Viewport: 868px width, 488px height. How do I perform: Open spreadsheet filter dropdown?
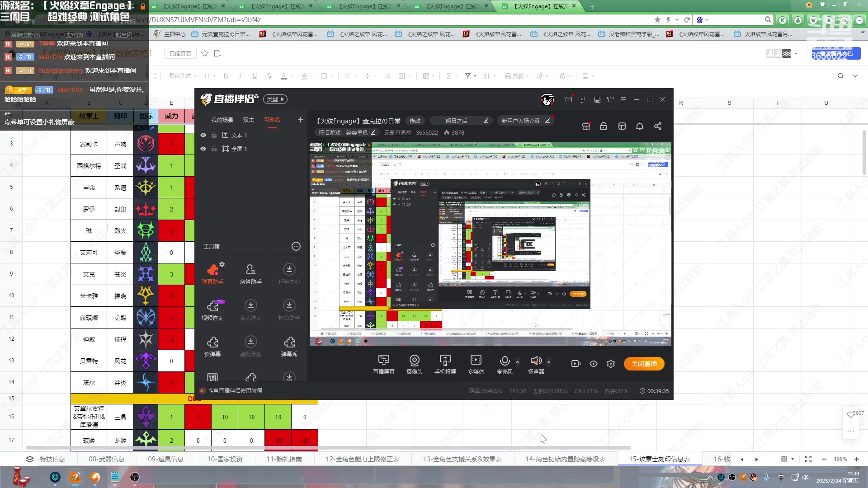tap(471, 76)
